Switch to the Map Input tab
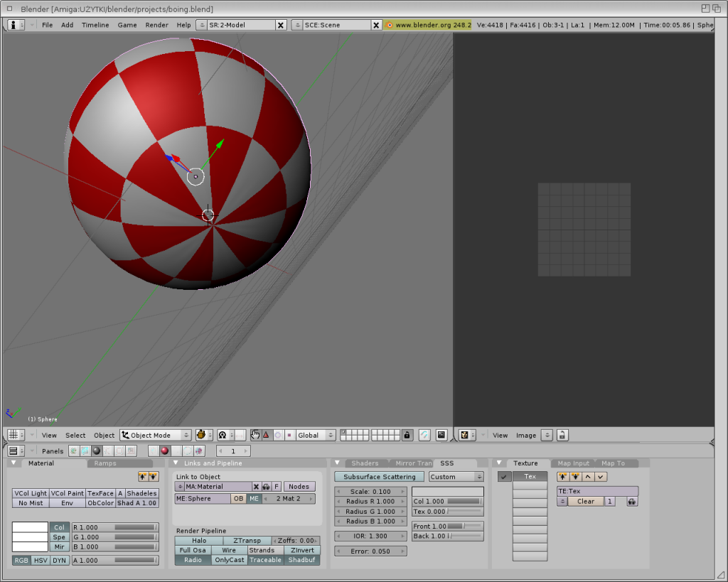This screenshot has width=728, height=582. coord(574,463)
